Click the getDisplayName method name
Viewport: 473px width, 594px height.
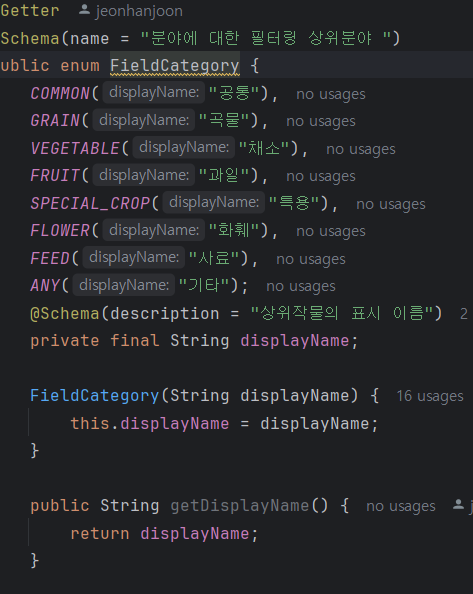pyautogui.click(x=240, y=506)
